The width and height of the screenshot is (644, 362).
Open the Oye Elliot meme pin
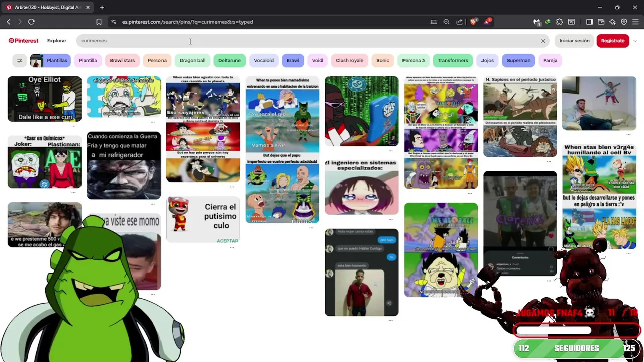click(x=44, y=99)
